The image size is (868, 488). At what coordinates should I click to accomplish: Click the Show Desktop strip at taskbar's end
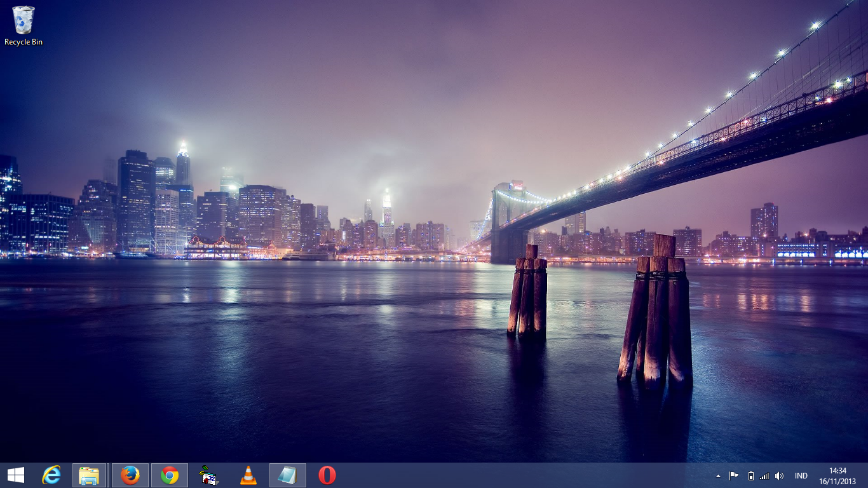pyautogui.click(x=867, y=475)
